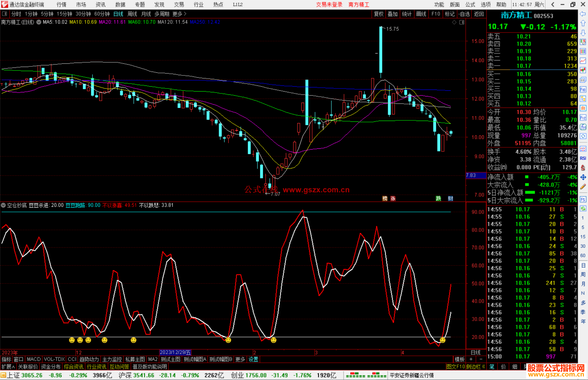The width and height of the screenshot is (588, 380).
Task: Click the f(x) formula icon in sidebar
Action: [583, 127]
